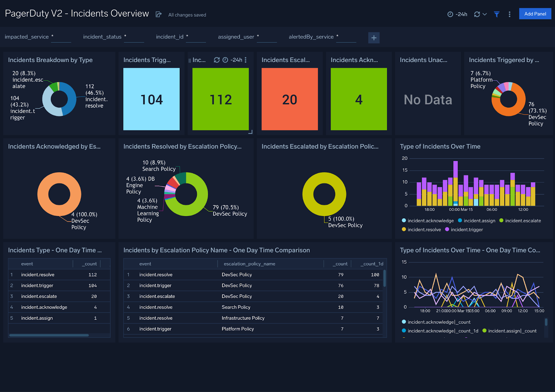
Task: Select the Type of Incidents Over Time panel title
Action: pyautogui.click(x=440, y=146)
